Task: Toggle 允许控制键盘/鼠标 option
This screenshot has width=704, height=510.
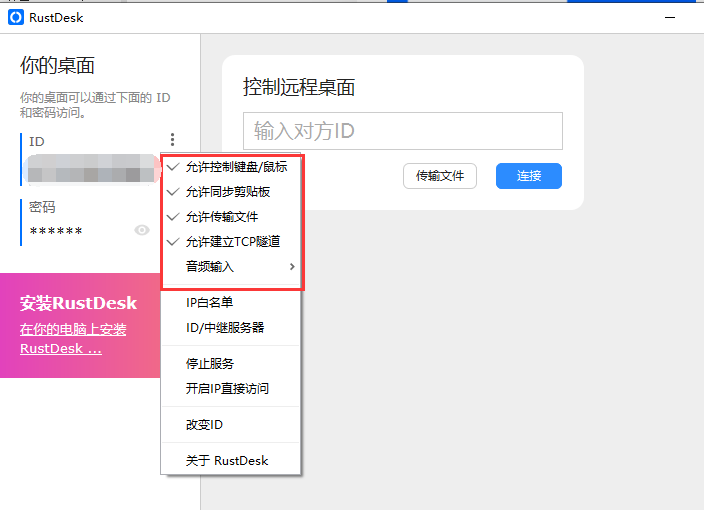Action: [x=236, y=167]
